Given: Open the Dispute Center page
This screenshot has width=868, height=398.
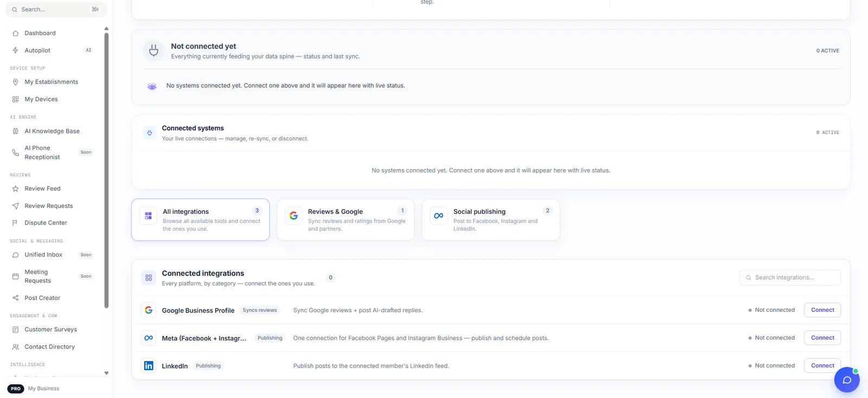Looking at the screenshot, I should 53,223.
